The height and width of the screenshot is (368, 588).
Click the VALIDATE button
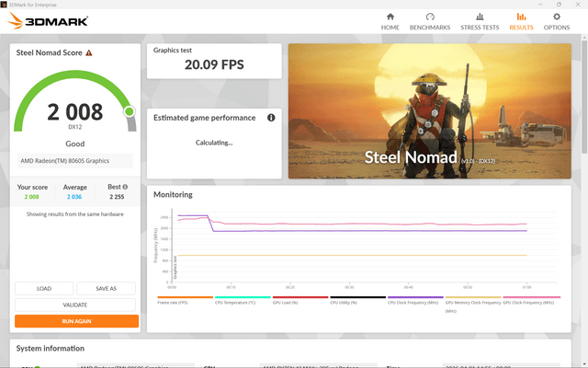click(x=75, y=305)
